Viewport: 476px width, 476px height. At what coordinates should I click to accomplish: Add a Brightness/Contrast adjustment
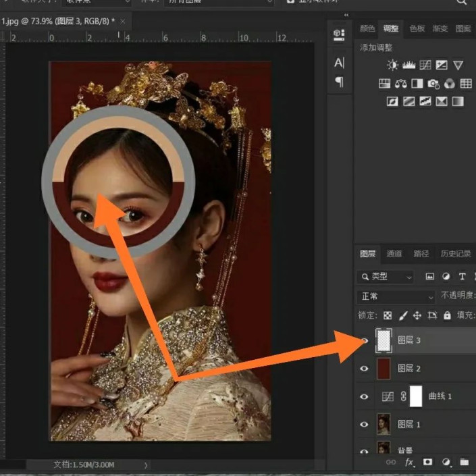(x=392, y=65)
